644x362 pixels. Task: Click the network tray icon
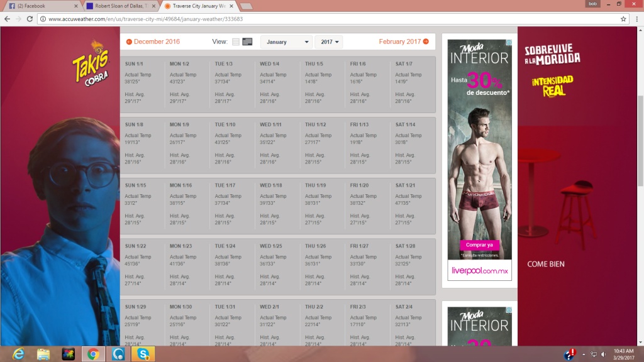594,354
